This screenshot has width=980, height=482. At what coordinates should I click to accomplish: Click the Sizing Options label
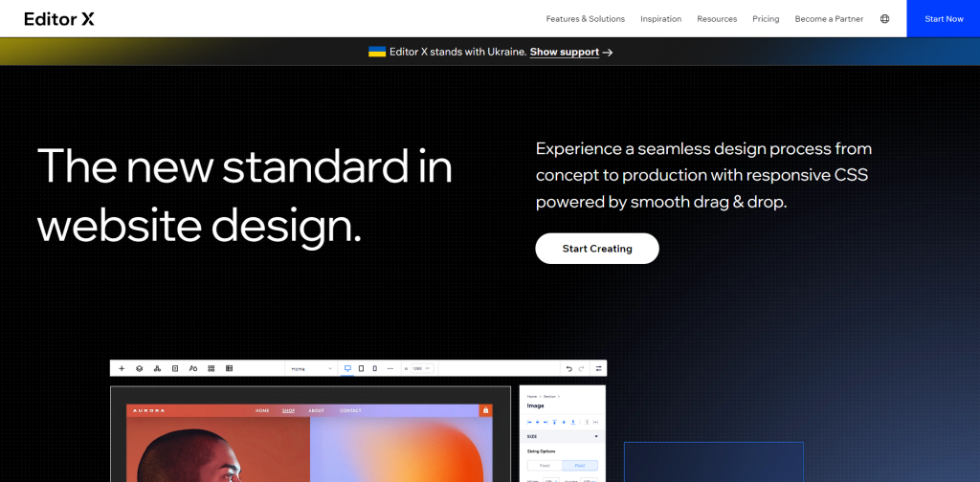pos(542,450)
